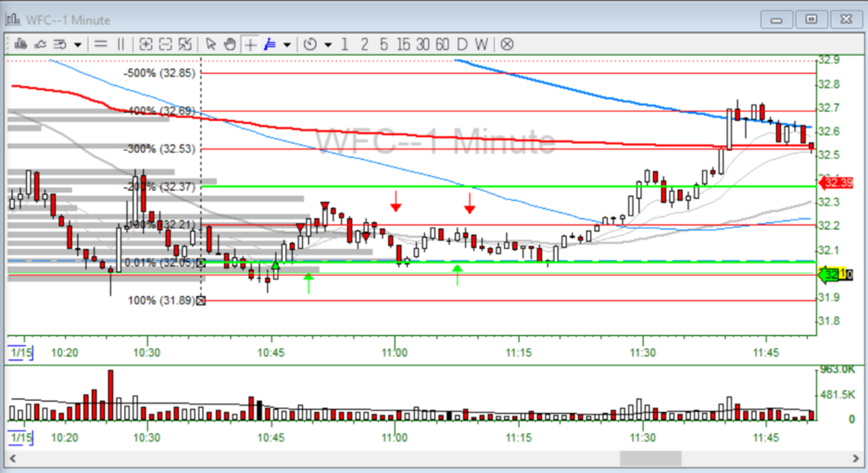Select the hand pan tool
The image size is (868, 473).
(x=230, y=44)
